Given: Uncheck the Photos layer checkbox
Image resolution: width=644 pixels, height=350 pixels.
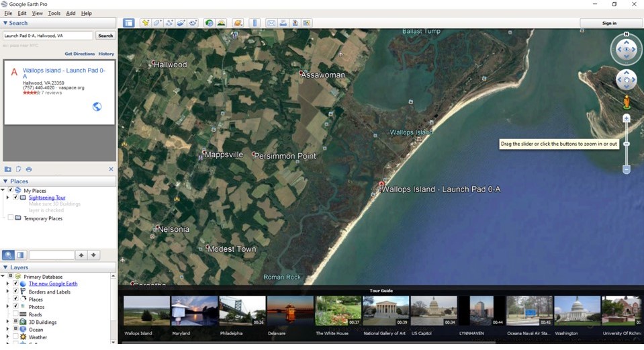Looking at the screenshot, I should click(x=15, y=306).
